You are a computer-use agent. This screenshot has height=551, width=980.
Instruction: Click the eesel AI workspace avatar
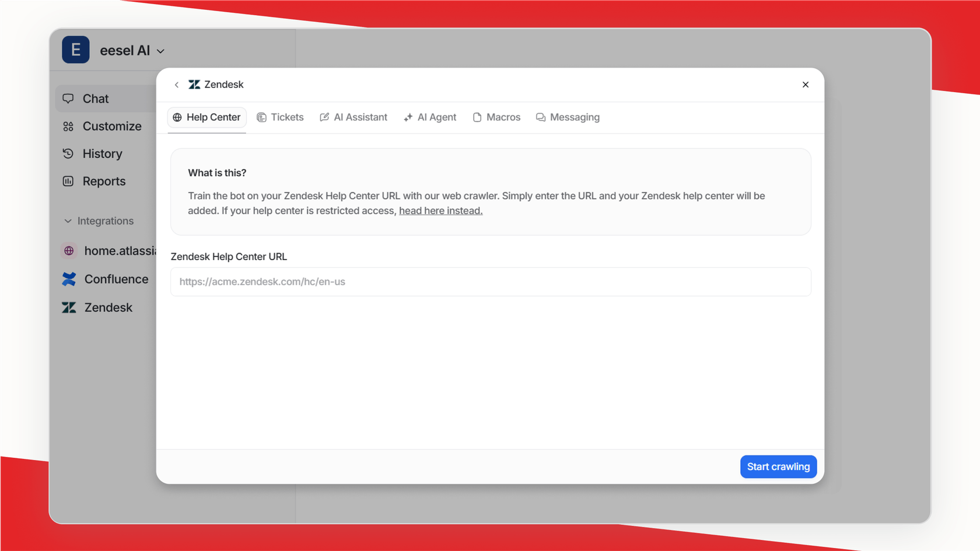[75, 50]
